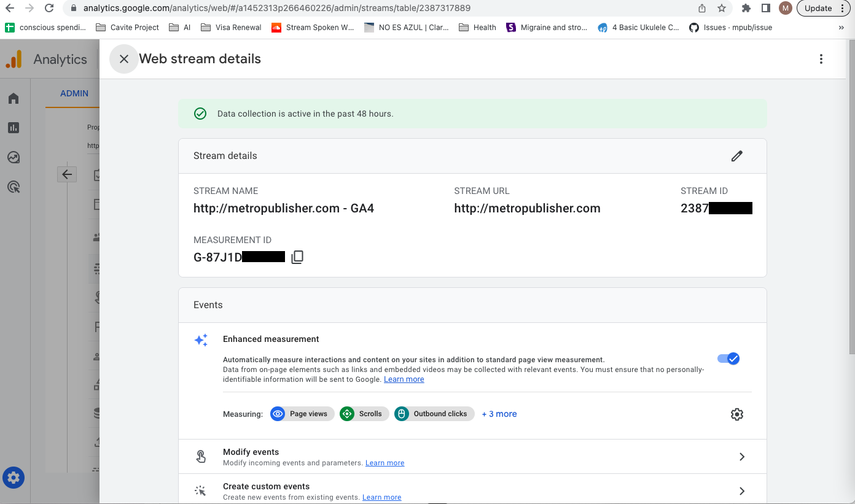The width and height of the screenshot is (855, 504).
Task: Click the Page views chip
Action: click(x=302, y=414)
